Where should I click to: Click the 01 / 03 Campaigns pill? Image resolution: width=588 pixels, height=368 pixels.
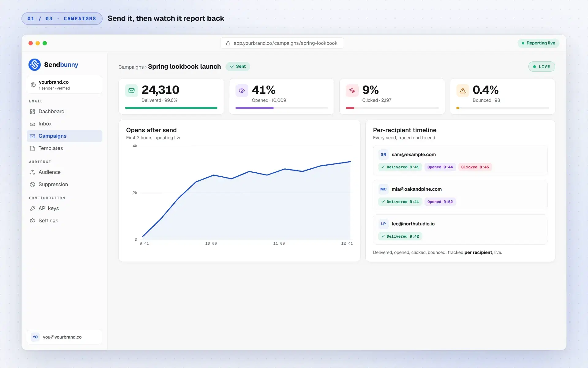coord(62,19)
